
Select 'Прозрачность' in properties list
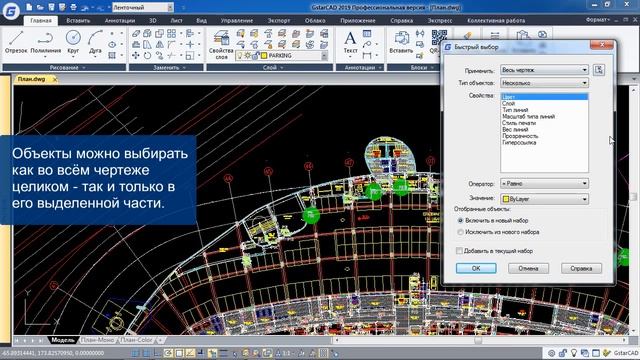(520, 136)
